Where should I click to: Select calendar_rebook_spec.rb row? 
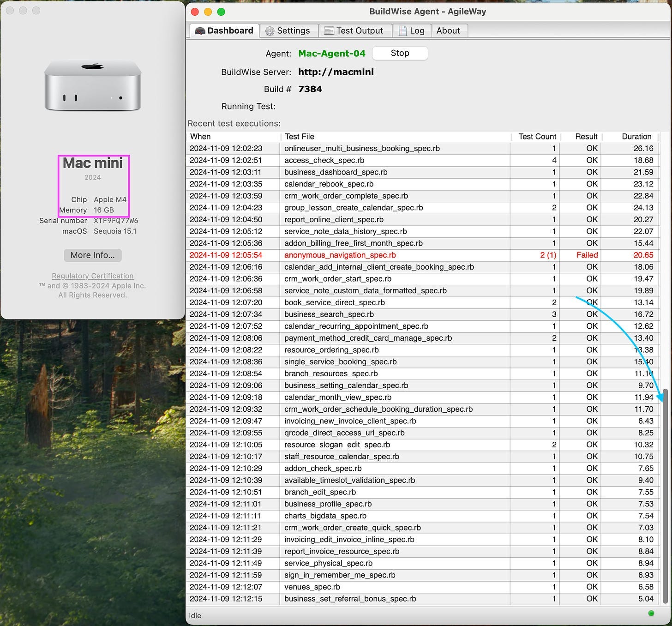coord(422,184)
